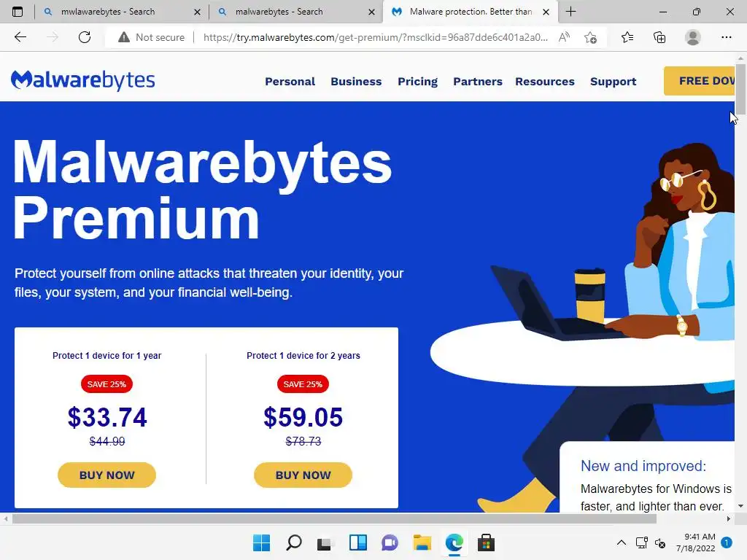The height and width of the screenshot is (560, 747).
Task: Click the browser back arrow
Action: click(20, 37)
